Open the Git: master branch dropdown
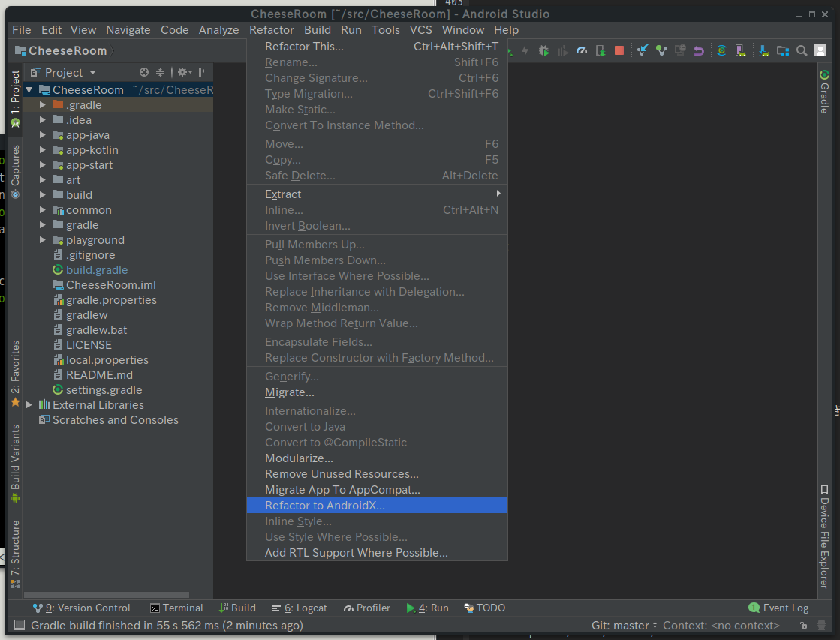The height and width of the screenshot is (640, 840). 624,626
